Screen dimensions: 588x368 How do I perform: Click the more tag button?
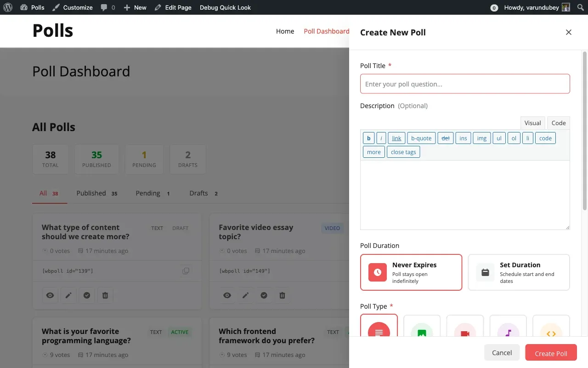coord(374,152)
